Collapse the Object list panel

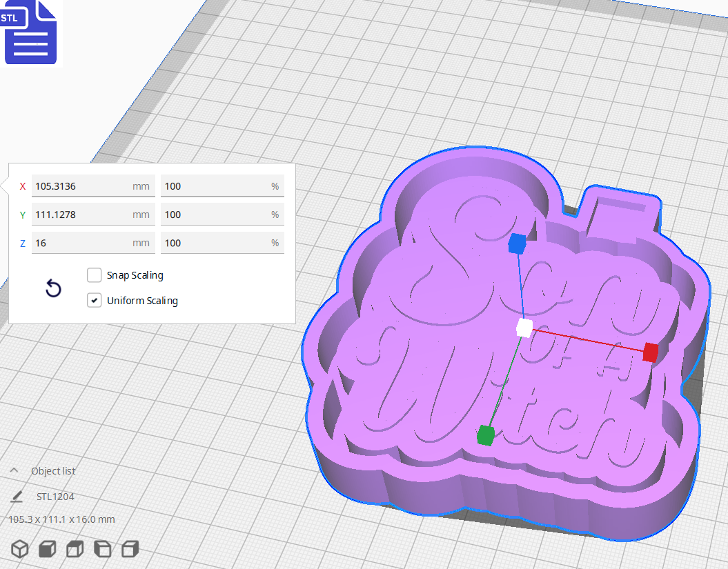click(x=12, y=470)
